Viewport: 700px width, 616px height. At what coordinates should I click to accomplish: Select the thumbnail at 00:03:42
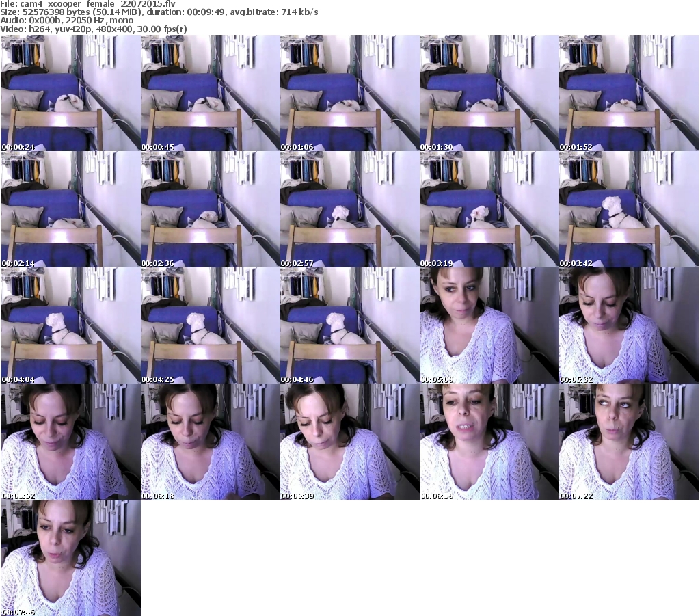[629, 209]
